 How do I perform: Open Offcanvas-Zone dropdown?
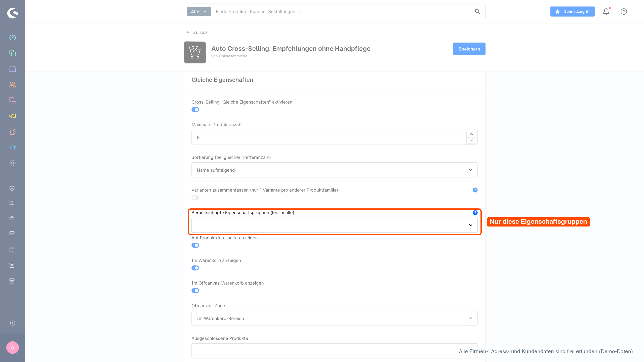(x=334, y=318)
